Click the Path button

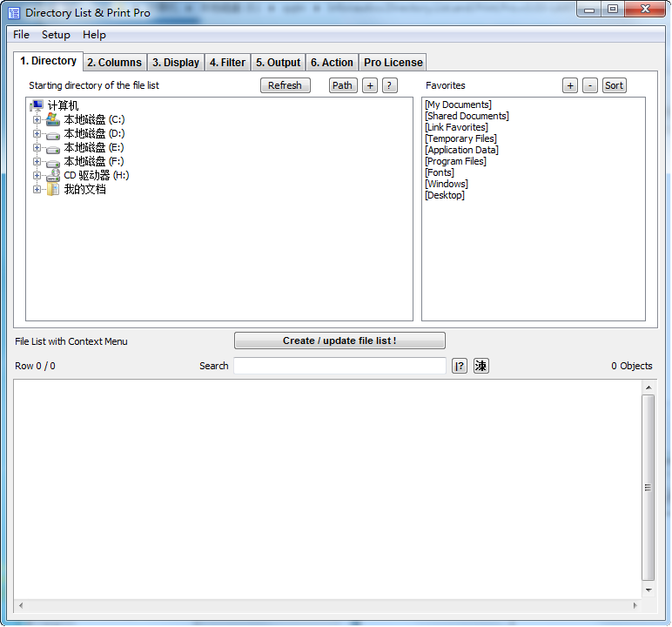coord(342,85)
